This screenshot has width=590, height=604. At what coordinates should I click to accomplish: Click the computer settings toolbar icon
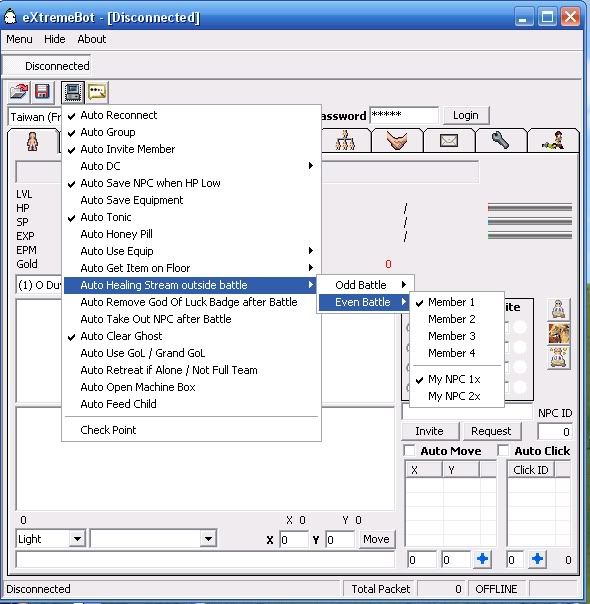[x=73, y=92]
